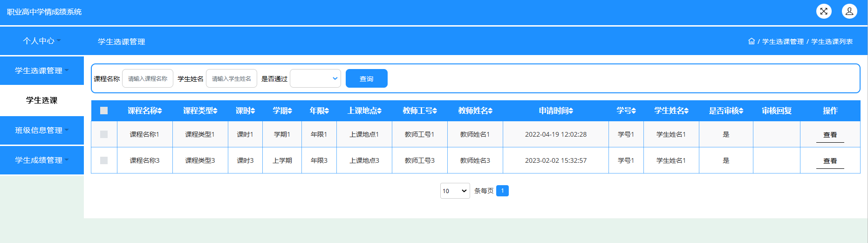
Task: Click the fullscreen toggle icon
Action: coord(824,11)
